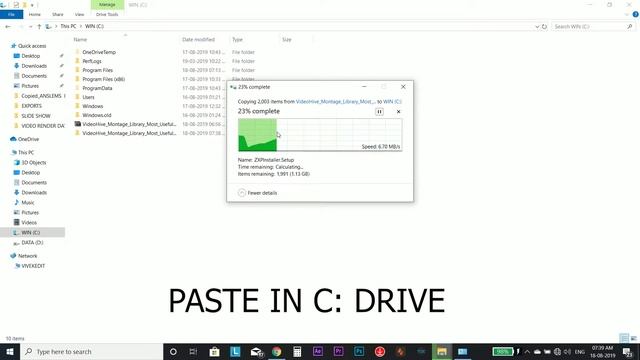Click This PC in the address bar
640x360 pixels.
[x=68, y=26]
